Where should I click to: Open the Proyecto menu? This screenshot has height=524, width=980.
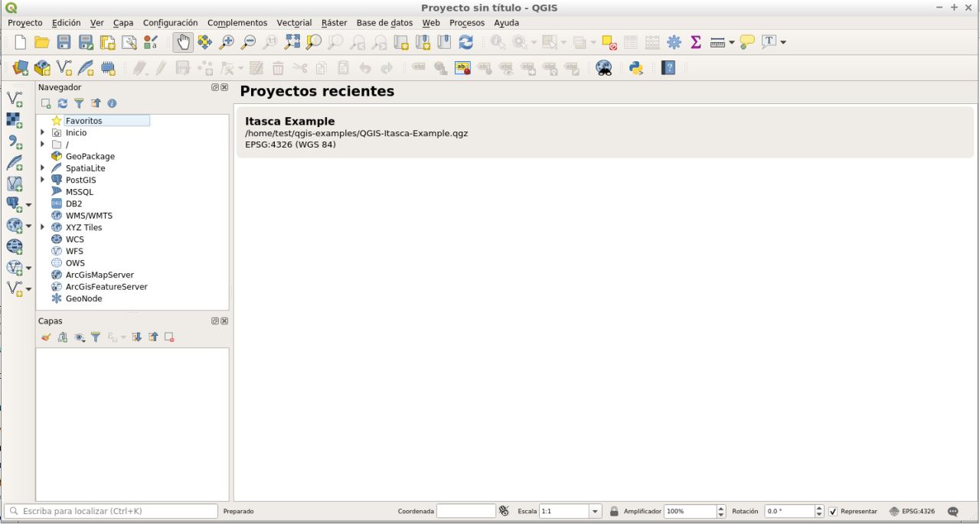[x=25, y=23]
